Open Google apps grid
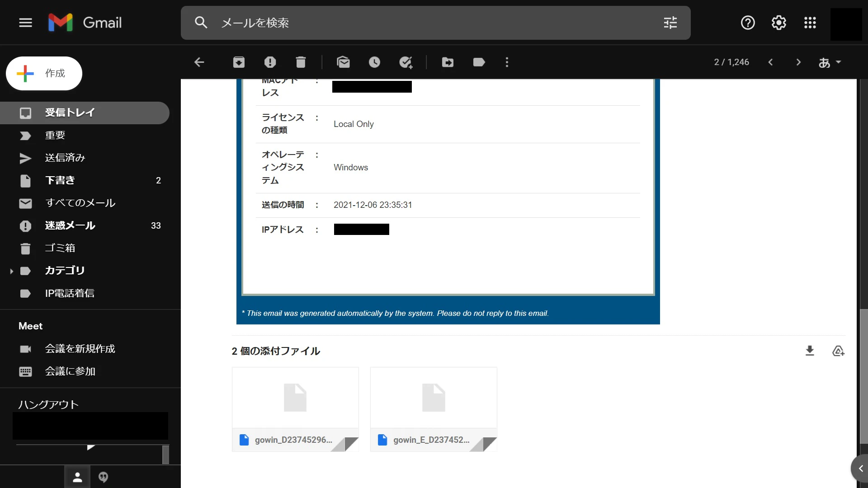This screenshot has height=488, width=868. [810, 23]
